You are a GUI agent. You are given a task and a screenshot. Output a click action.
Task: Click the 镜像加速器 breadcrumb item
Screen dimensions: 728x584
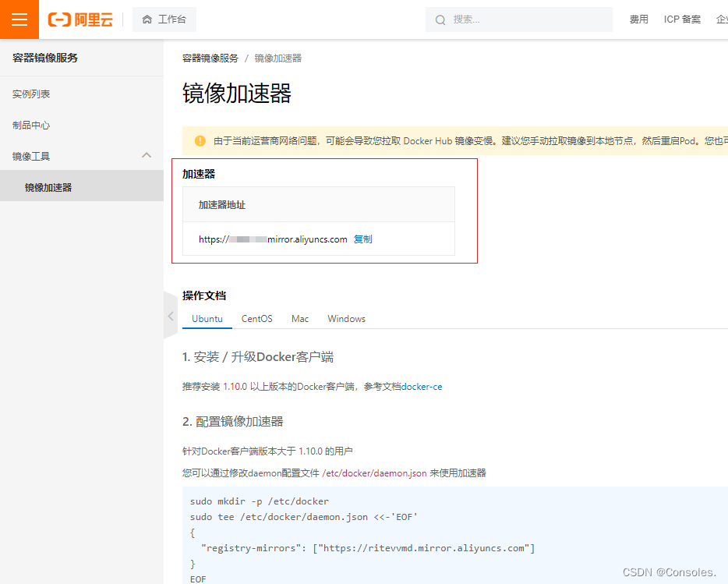278,58
